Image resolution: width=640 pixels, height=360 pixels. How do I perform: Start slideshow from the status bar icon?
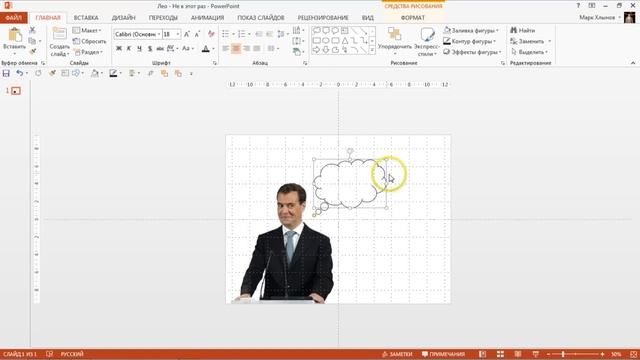tap(536, 354)
